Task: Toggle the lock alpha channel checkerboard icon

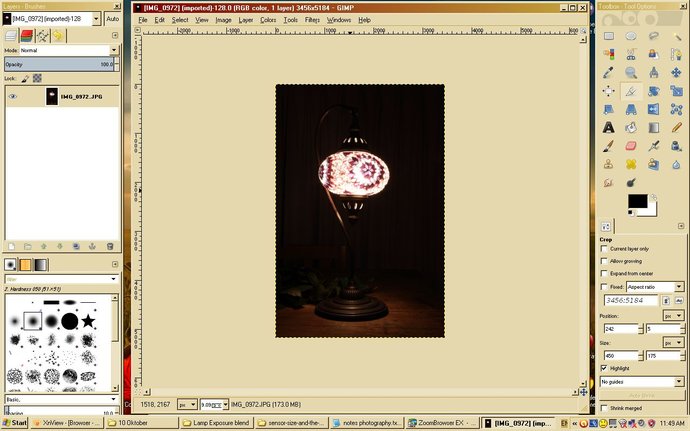Action: point(37,78)
